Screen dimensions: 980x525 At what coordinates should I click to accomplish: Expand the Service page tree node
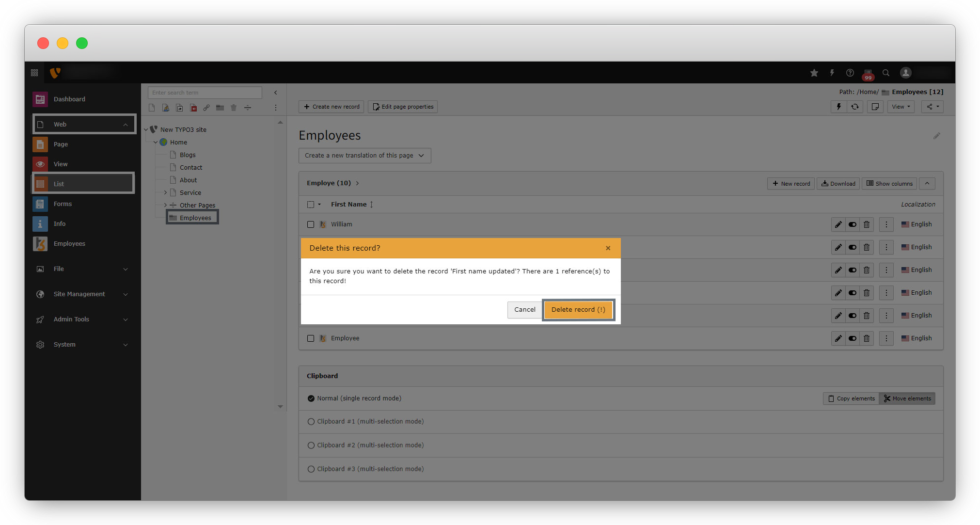(x=165, y=192)
